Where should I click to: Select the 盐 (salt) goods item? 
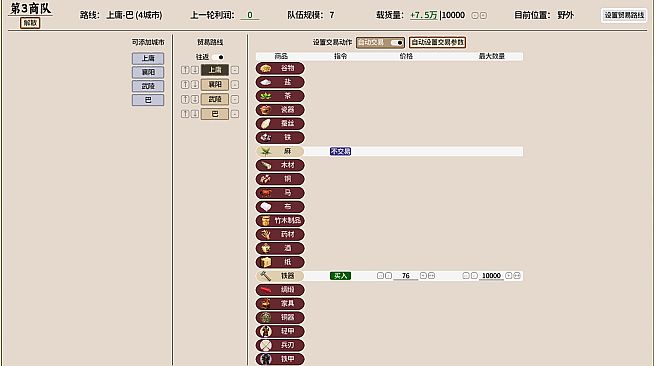280,82
